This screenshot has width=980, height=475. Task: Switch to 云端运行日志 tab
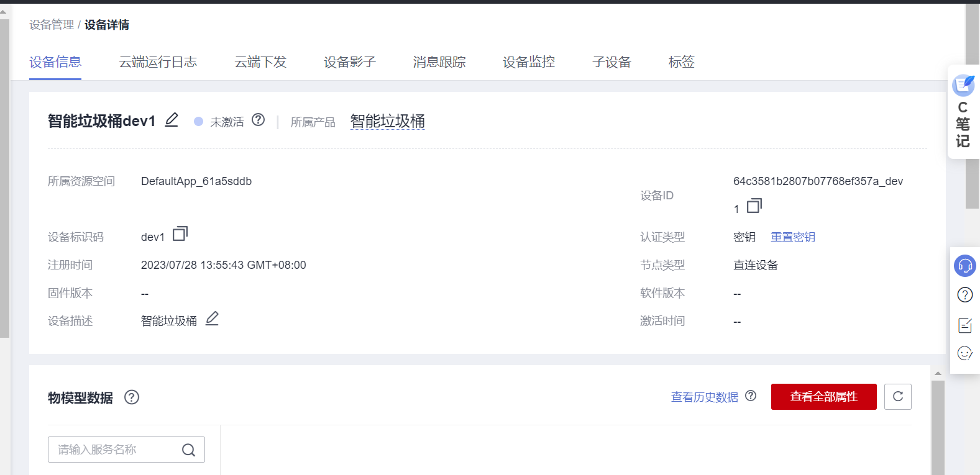click(158, 62)
